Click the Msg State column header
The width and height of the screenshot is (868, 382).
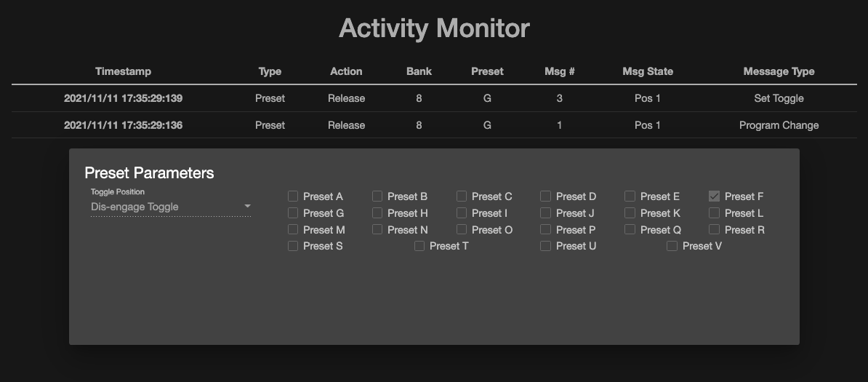[x=648, y=71]
